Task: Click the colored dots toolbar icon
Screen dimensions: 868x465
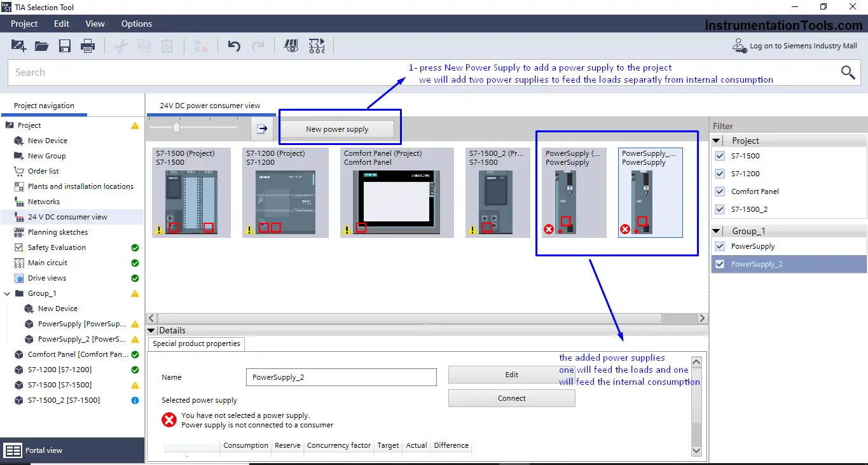Action: (x=200, y=46)
